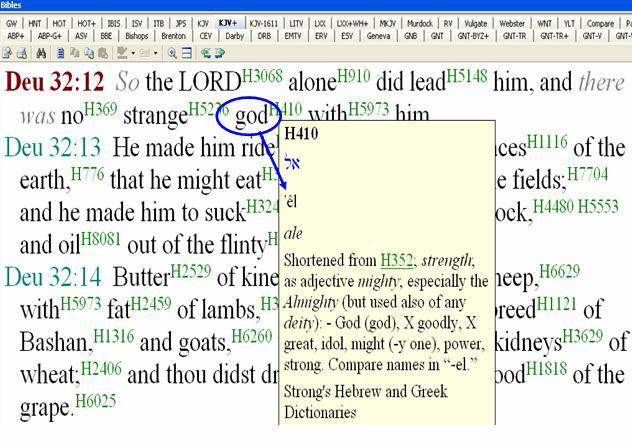Select the Darby tab

pos(235,36)
